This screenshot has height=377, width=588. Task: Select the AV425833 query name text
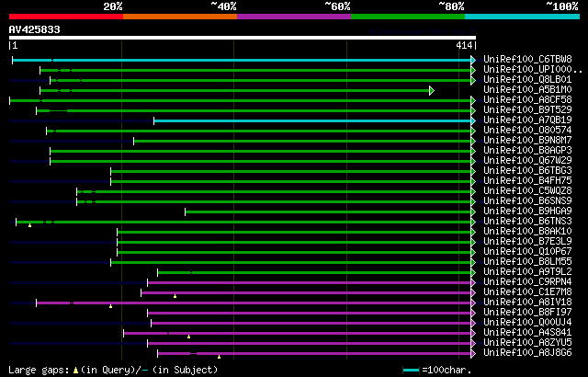click(x=35, y=29)
